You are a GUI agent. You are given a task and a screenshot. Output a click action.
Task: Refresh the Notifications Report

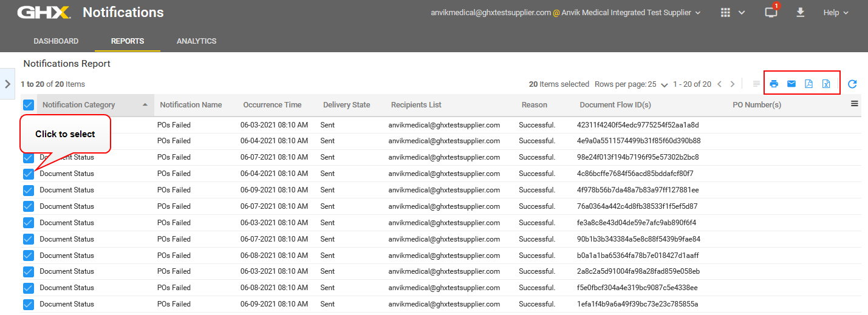pos(852,84)
